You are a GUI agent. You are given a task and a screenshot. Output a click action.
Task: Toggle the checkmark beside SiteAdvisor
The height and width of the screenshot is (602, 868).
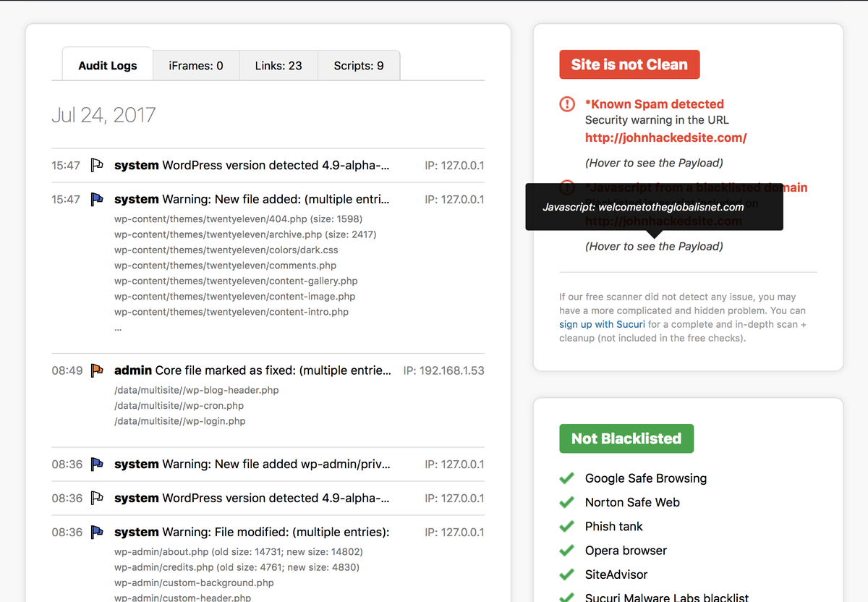(567, 574)
